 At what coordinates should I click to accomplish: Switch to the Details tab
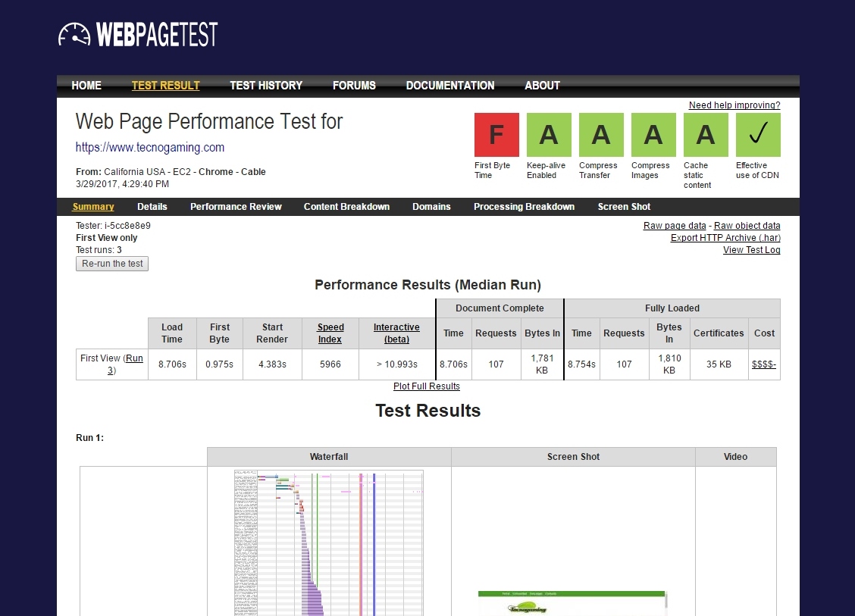coord(152,207)
